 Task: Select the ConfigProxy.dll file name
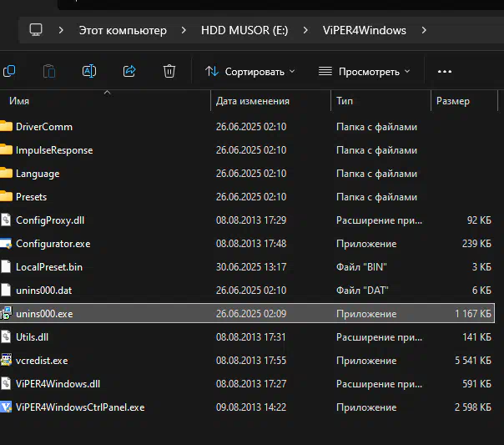[50, 220]
